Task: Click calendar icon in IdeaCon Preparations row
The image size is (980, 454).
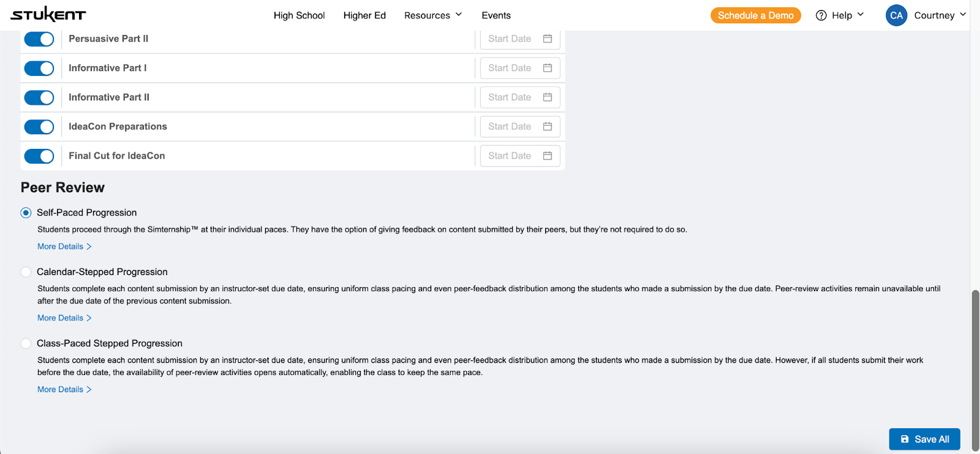Action: click(548, 126)
